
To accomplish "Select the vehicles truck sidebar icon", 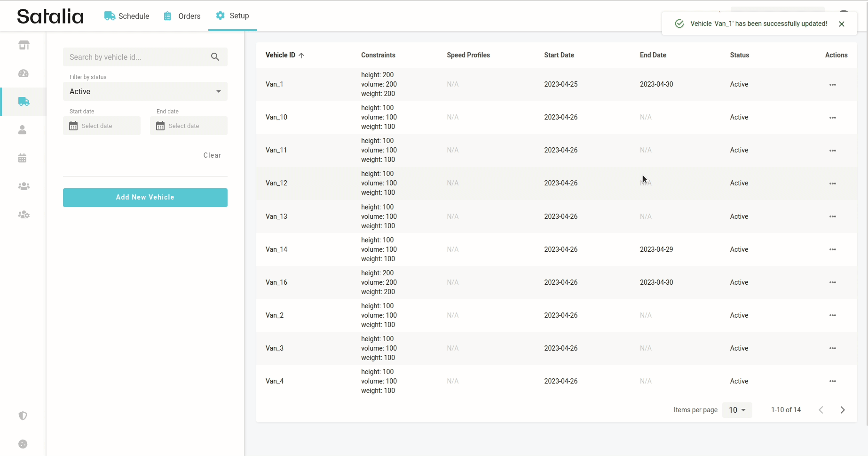I will click(x=24, y=102).
